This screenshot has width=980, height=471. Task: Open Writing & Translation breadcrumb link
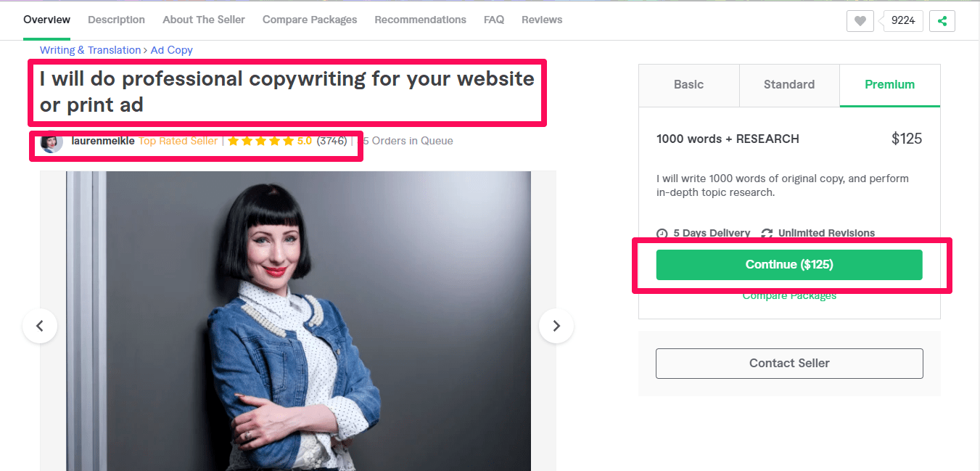click(90, 50)
